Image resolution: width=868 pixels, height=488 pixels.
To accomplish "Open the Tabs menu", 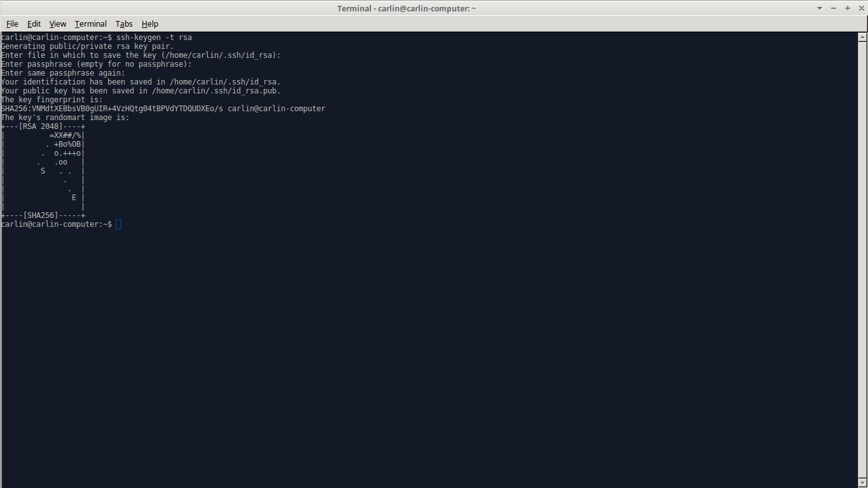I will pos(124,24).
